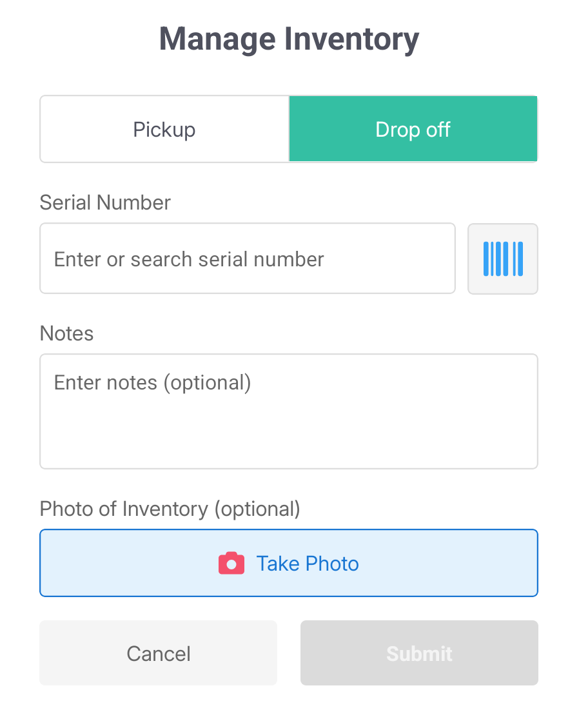Viewport: 579px width, 728px height.
Task: Click the 'Enter notes (optional)' placeholder text
Action: point(152,382)
